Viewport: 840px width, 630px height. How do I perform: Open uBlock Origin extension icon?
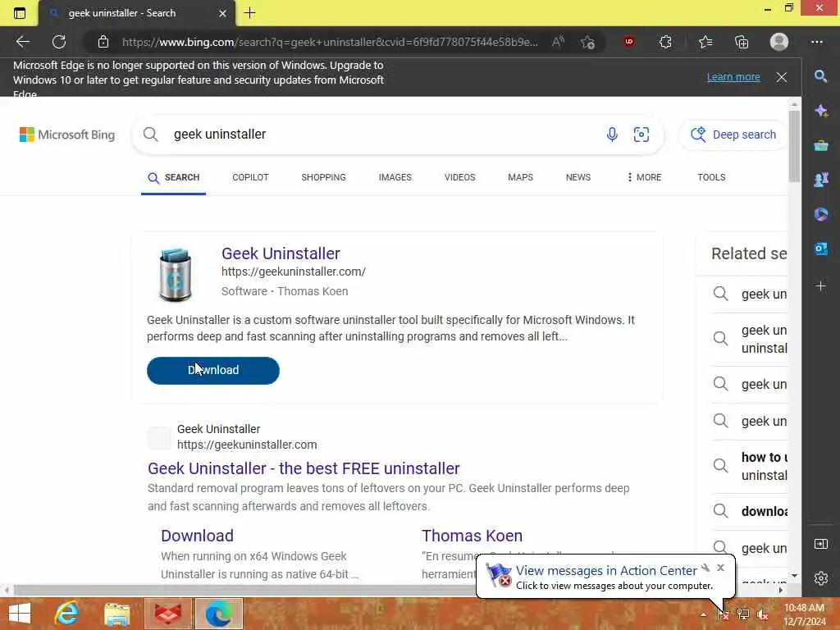[x=629, y=42]
